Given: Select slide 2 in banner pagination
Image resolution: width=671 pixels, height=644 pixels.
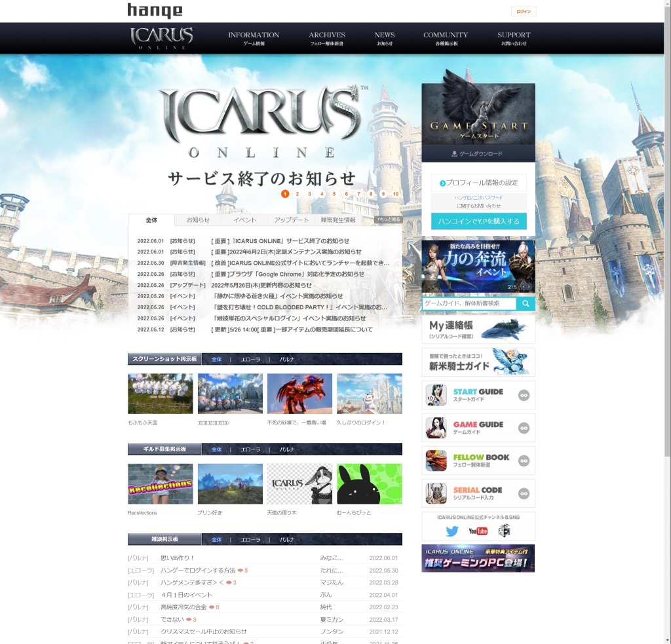Looking at the screenshot, I should [297, 194].
